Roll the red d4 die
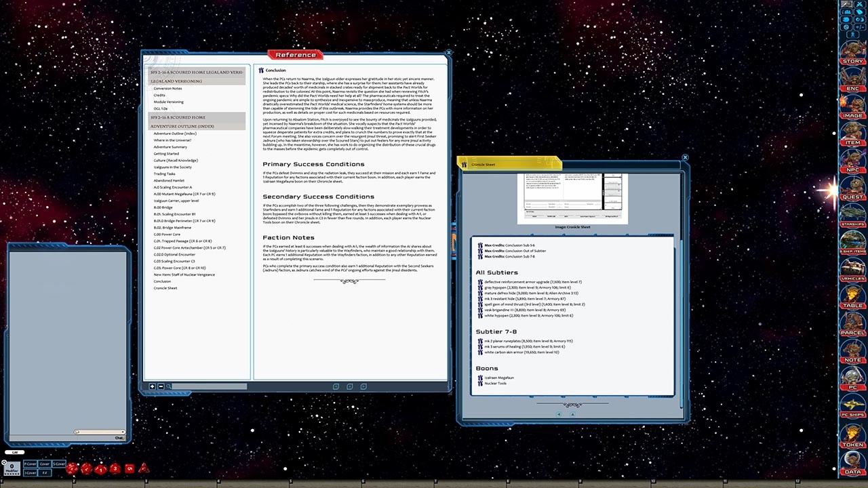 click(x=143, y=468)
